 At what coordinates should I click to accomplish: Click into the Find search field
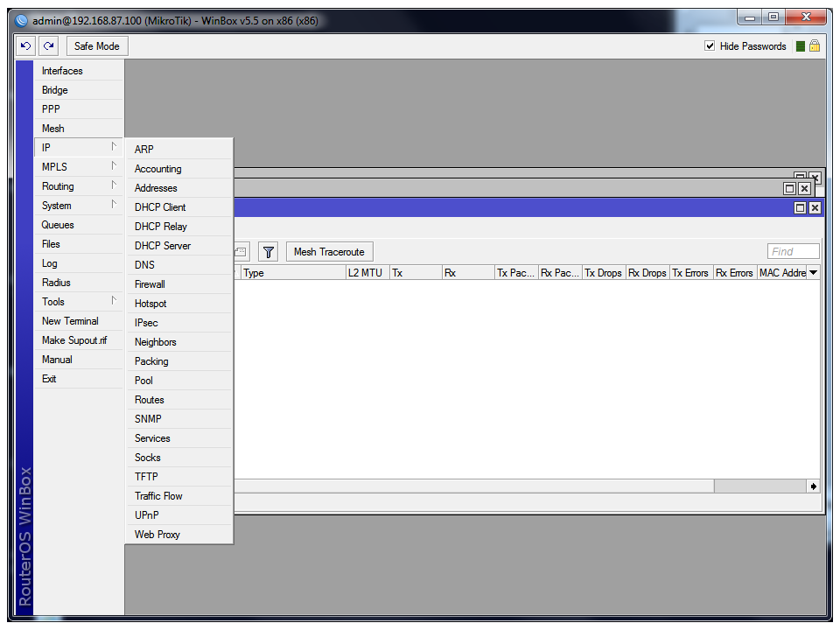pyautogui.click(x=793, y=252)
